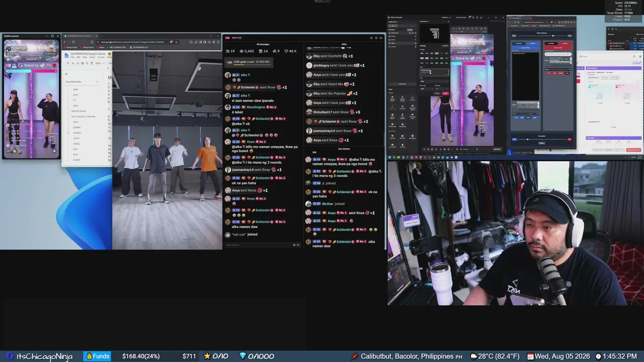Add a new document tab with plus

[97, 81]
